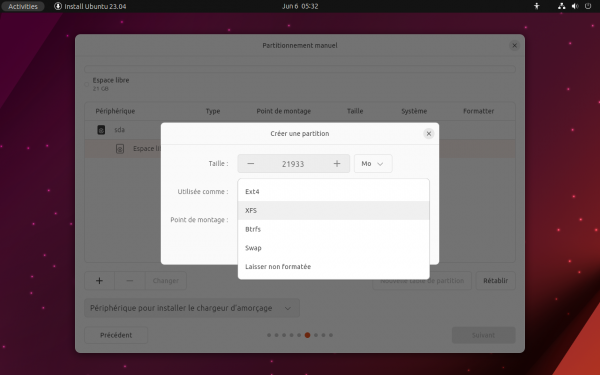Click the sda disk icon

point(101,130)
